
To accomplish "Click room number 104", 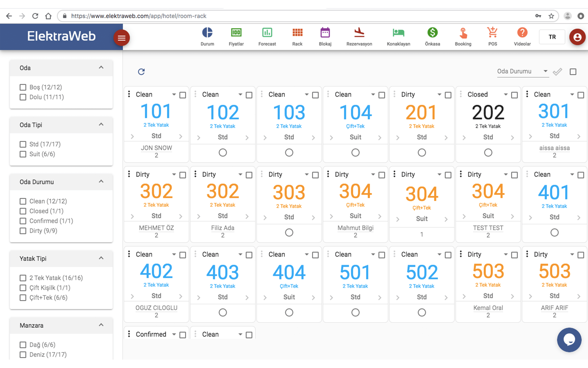I will tap(355, 112).
